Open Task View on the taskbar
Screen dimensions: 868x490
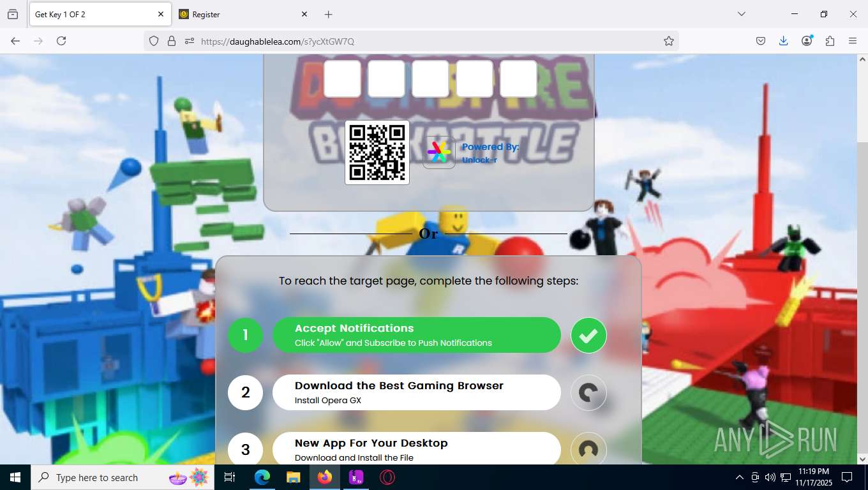tap(230, 477)
